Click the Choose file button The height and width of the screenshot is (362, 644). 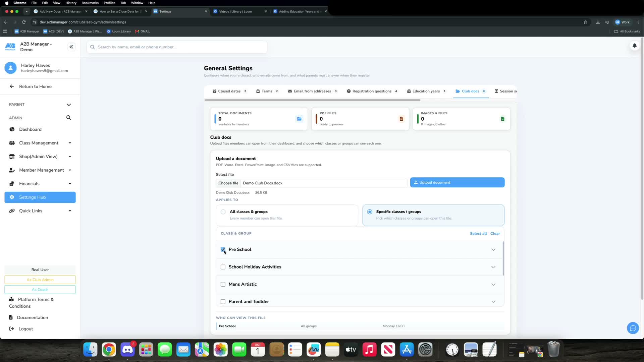[228, 183]
